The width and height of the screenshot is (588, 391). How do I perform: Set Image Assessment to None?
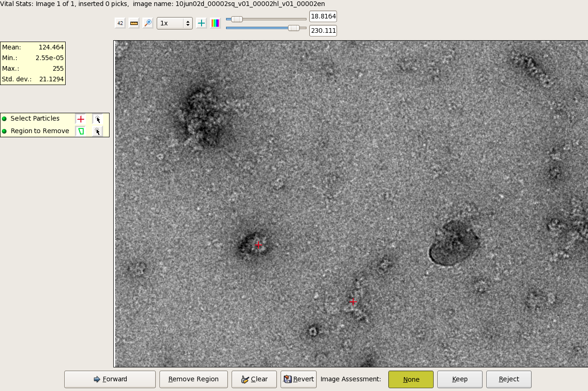(x=410, y=379)
